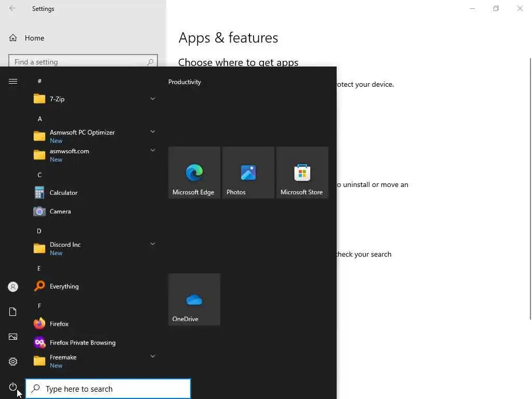Open Photos tile
The height and width of the screenshot is (399, 532).
tap(248, 172)
